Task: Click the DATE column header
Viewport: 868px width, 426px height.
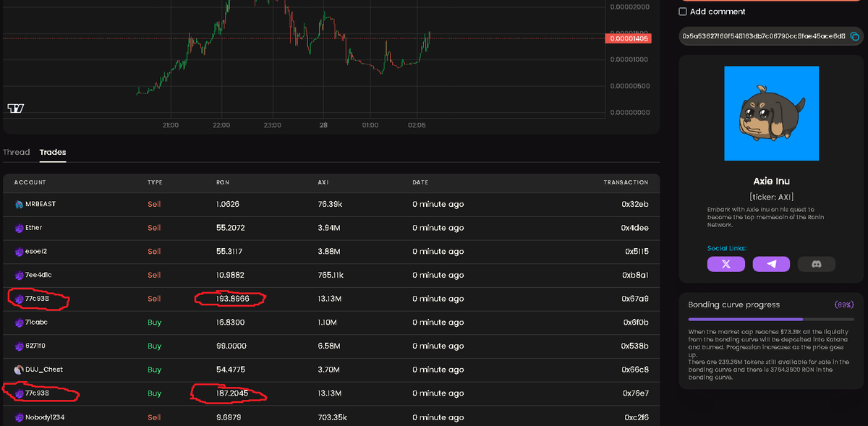Action: (420, 182)
